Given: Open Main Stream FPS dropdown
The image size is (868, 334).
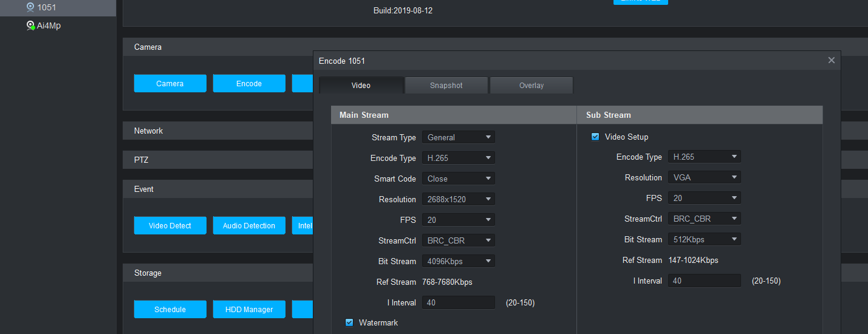Looking at the screenshot, I should point(459,220).
